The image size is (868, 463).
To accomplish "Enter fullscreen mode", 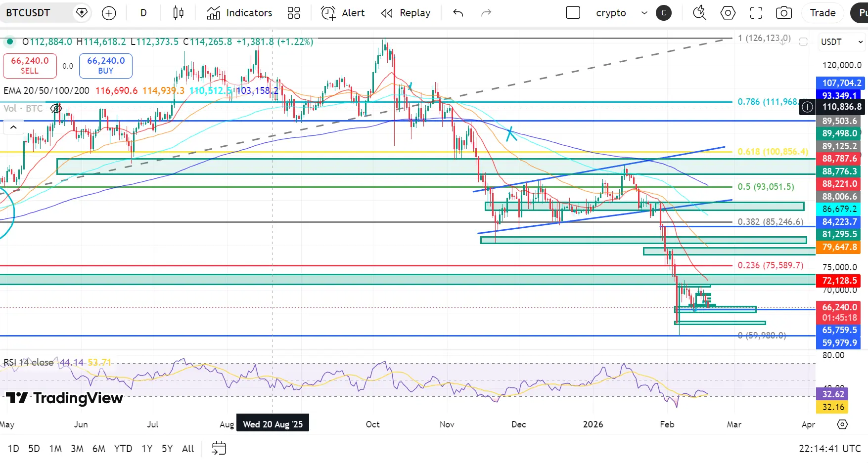I will [756, 13].
